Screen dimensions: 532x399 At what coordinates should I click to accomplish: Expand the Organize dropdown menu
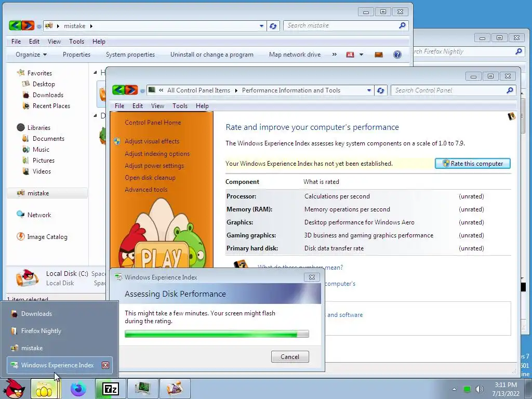31,55
